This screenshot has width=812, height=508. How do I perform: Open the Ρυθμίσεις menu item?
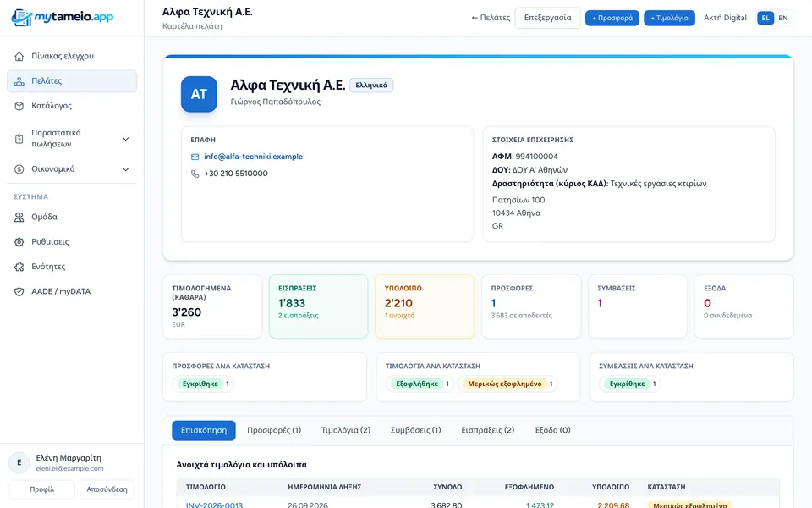pos(72,242)
